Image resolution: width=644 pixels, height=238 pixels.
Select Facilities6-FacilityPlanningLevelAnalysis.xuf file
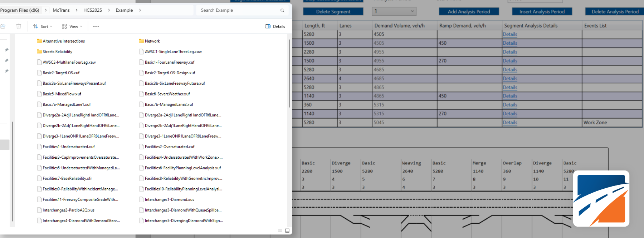click(180, 168)
